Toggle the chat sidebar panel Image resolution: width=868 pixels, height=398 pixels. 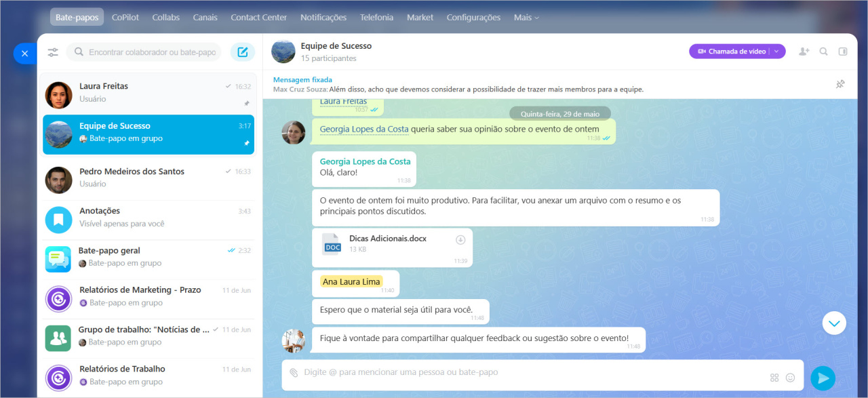(843, 52)
